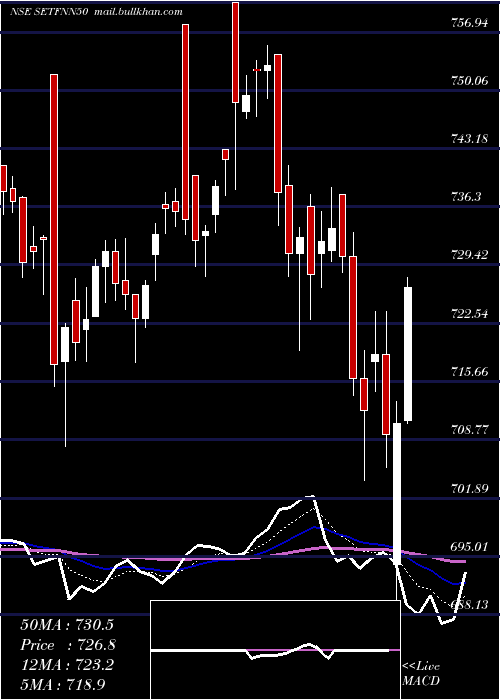Click the 715.66 price axis label
This screenshot has width=500, height=700.
click(x=467, y=372)
